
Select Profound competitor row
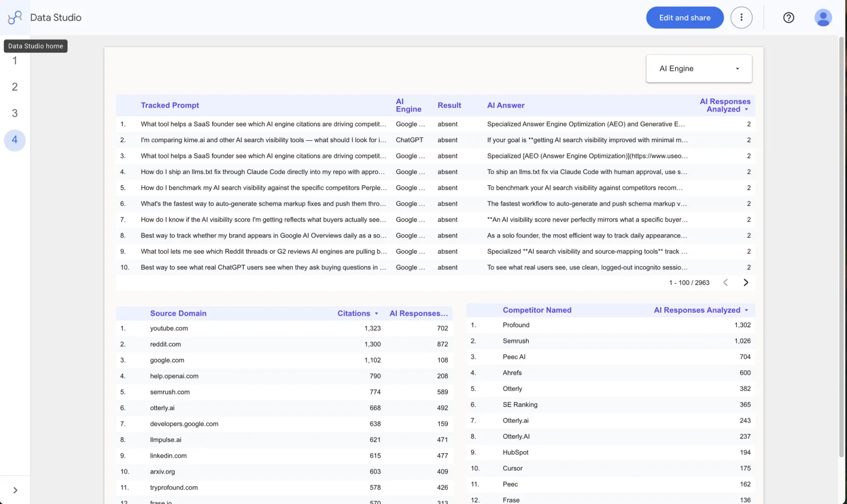point(610,325)
